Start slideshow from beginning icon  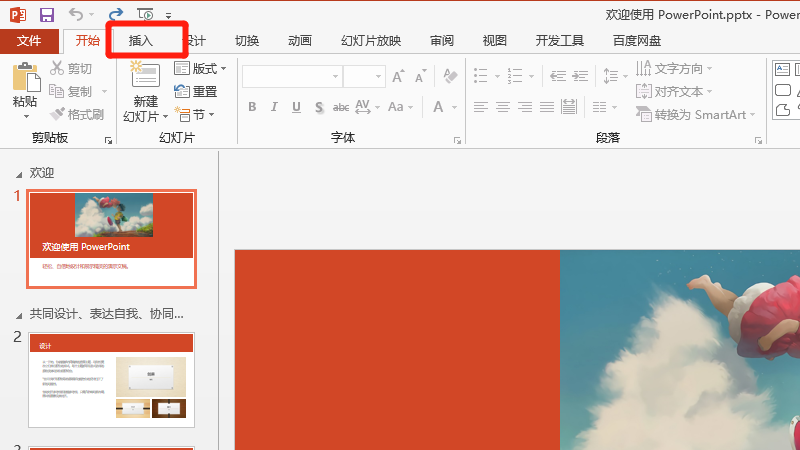point(146,15)
